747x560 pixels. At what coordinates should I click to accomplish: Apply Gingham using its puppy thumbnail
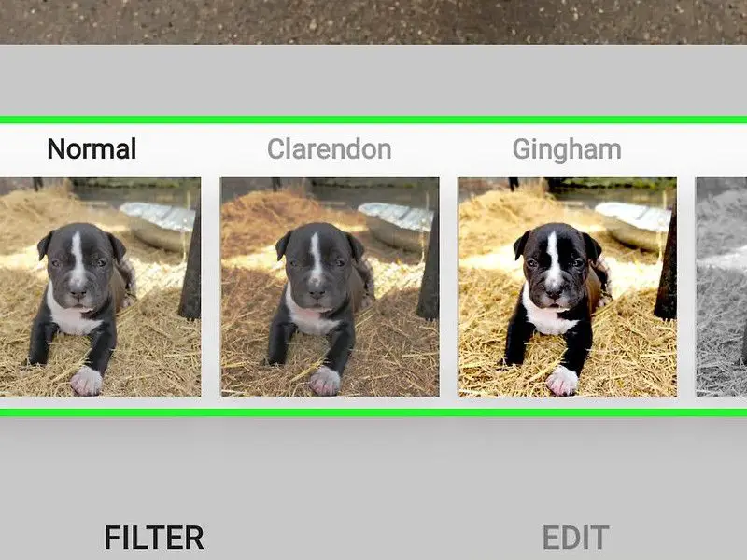(x=567, y=287)
